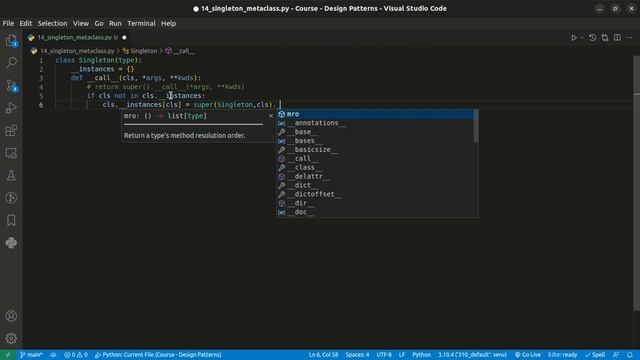Click the unsaved dot on the editor tab
The height and width of the screenshot is (360, 640).
coord(124,38)
